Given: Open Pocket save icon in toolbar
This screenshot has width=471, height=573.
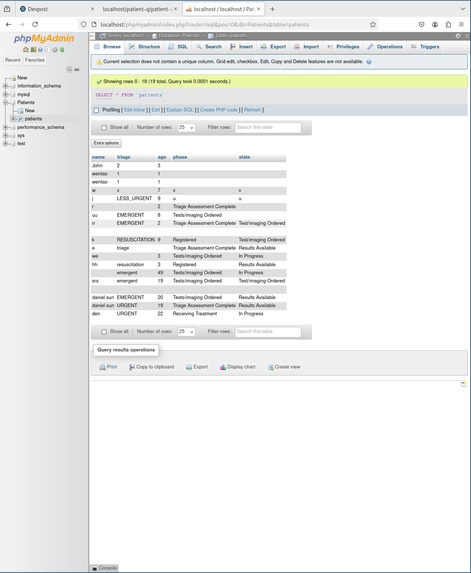Looking at the screenshot, I should 421,24.
